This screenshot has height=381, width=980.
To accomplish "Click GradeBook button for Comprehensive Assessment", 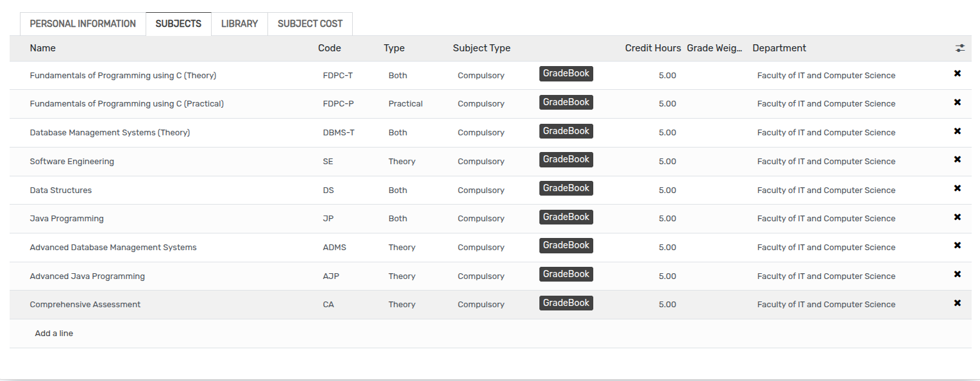I will click(566, 303).
